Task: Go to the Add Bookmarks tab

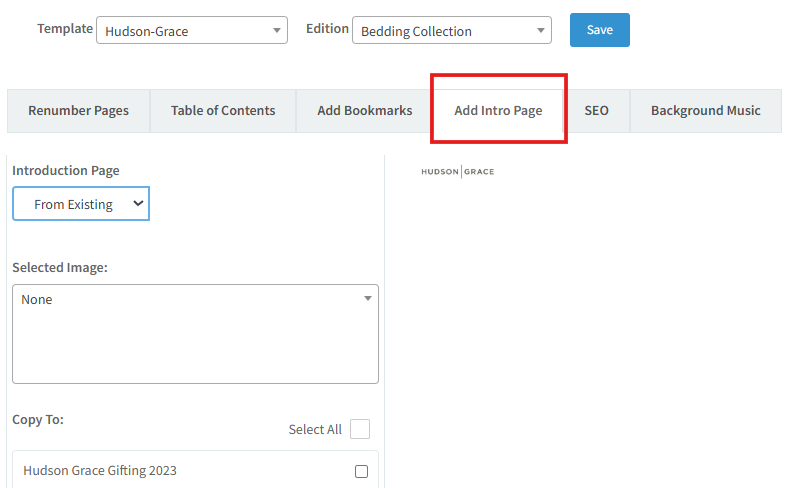Action: pos(364,110)
